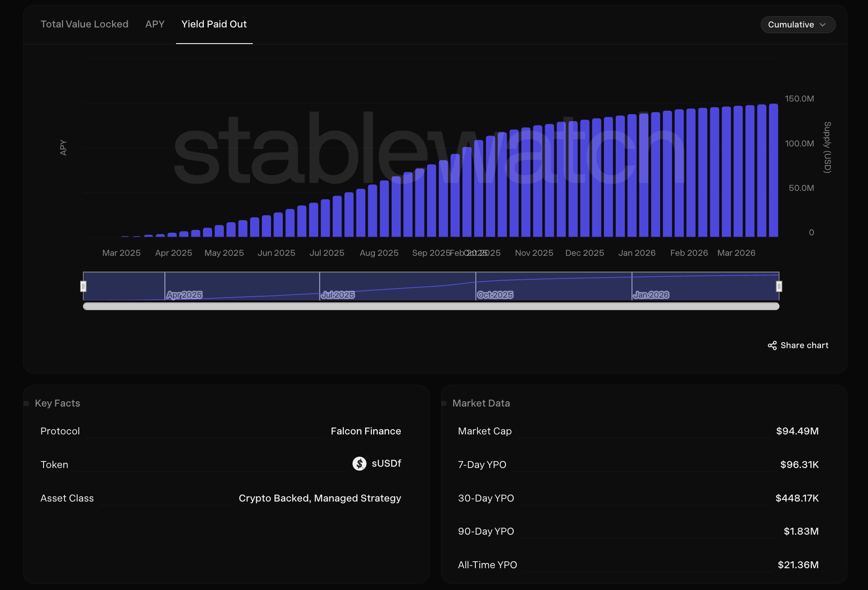Click the Falcon Finance protocol name

[x=366, y=431]
